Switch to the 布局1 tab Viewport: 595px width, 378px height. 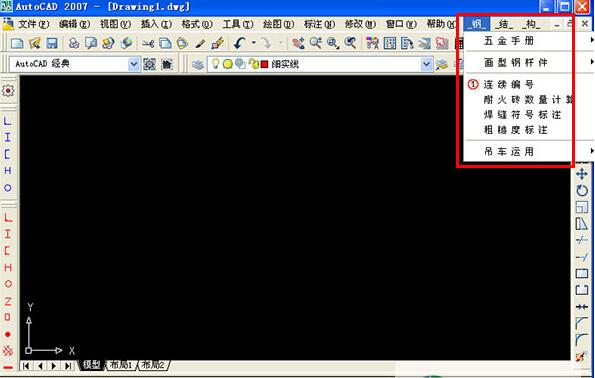[121, 365]
